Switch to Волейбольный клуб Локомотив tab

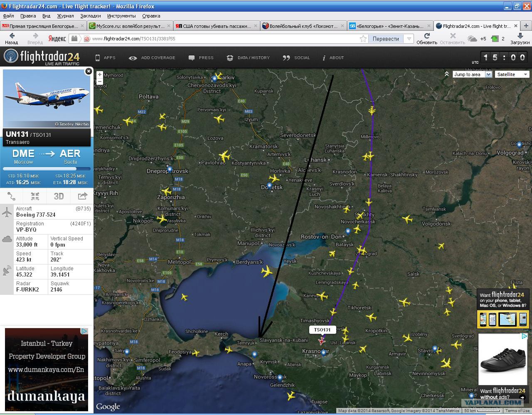303,26
